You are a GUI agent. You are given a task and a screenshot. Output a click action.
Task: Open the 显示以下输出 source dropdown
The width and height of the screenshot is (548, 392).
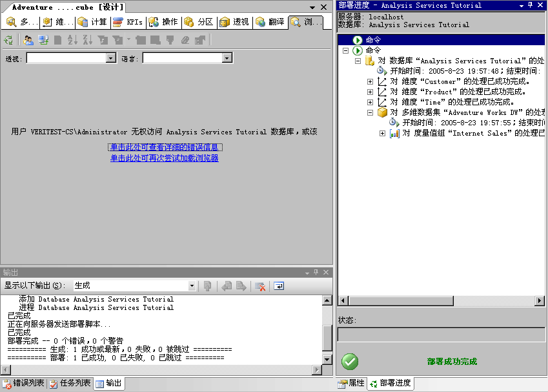click(192, 286)
